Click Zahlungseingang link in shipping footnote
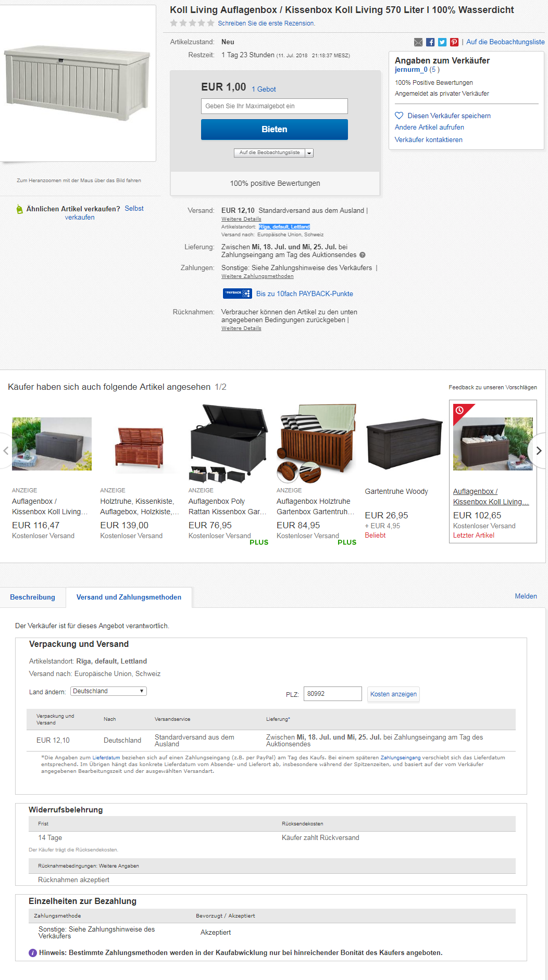The image size is (548, 980). (x=401, y=758)
